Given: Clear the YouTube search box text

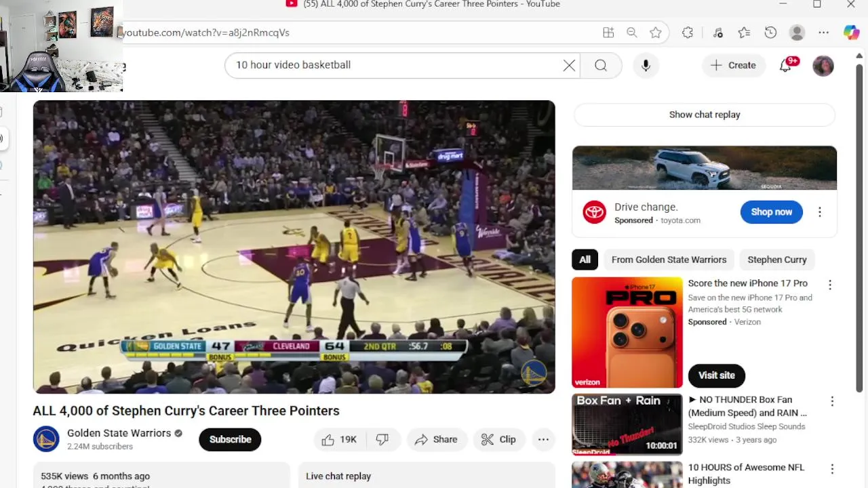Looking at the screenshot, I should [569, 65].
